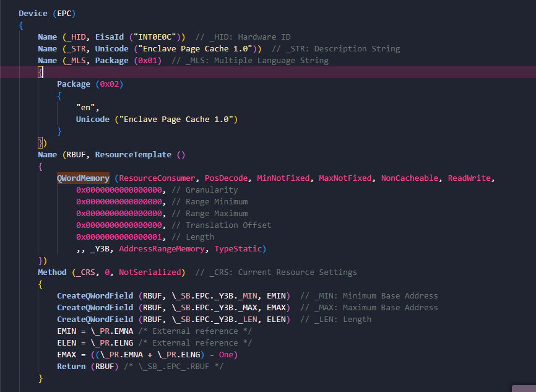Click the ResourceTemplate keyword
Image resolution: width=536 pixels, height=392 pixels.
click(x=133, y=155)
